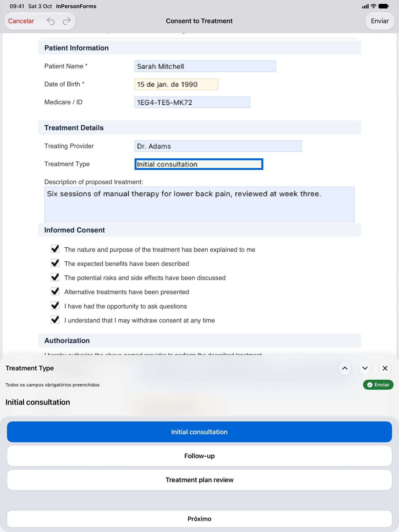Tap the undo arrow icon
Screen dimensions: 399x532
click(x=51, y=21)
